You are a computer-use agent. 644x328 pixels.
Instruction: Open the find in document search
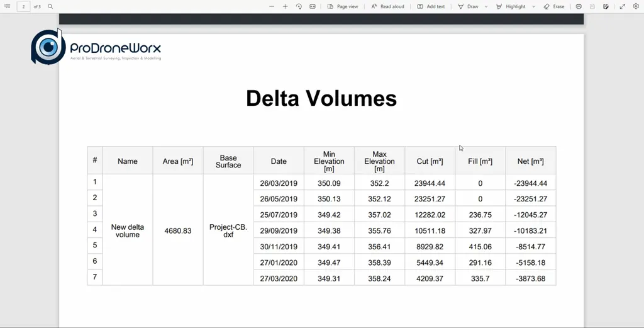click(x=50, y=6)
